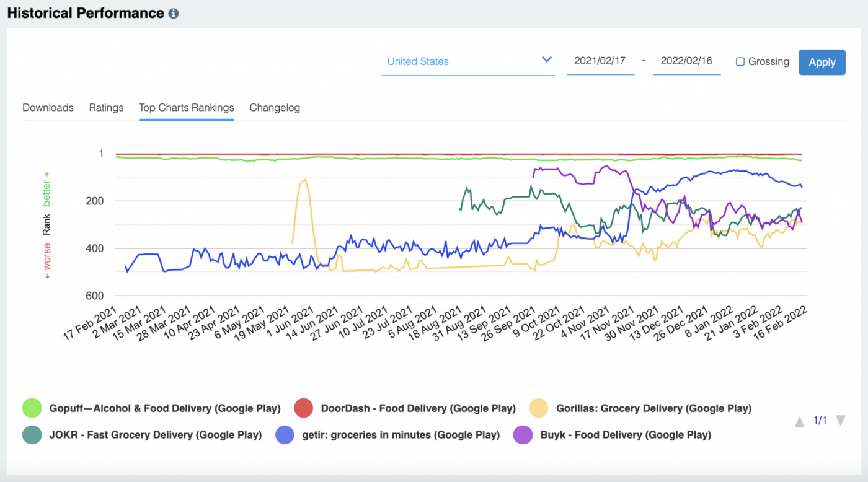Click the country dropdown chevron arrow
The width and height of the screenshot is (868, 482).
click(547, 60)
